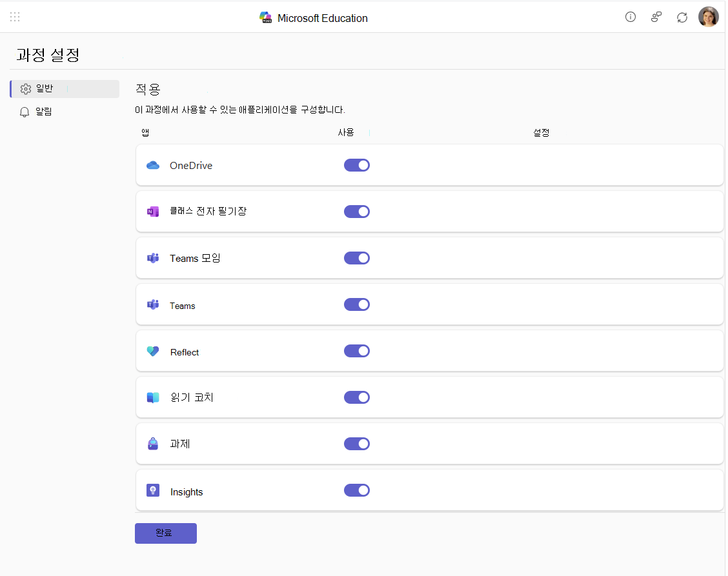Switch off the Teams 모임 toggle
This screenshot has height=576, width=728.
356,258
